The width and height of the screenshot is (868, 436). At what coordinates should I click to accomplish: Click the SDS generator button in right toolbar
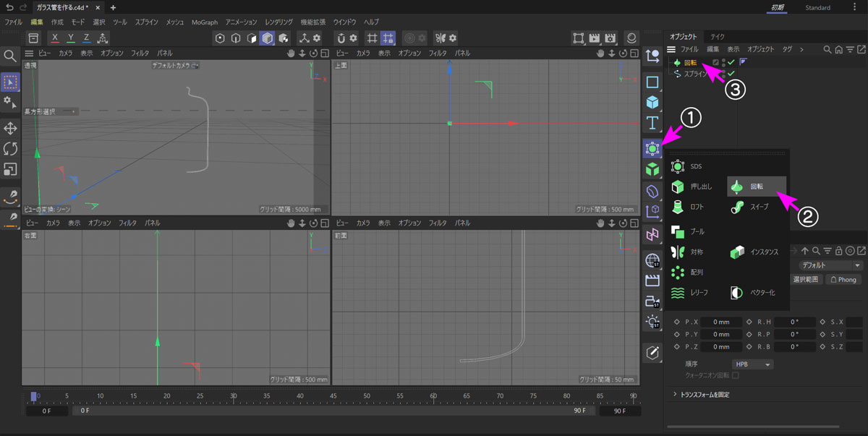[x=652, y=148]
